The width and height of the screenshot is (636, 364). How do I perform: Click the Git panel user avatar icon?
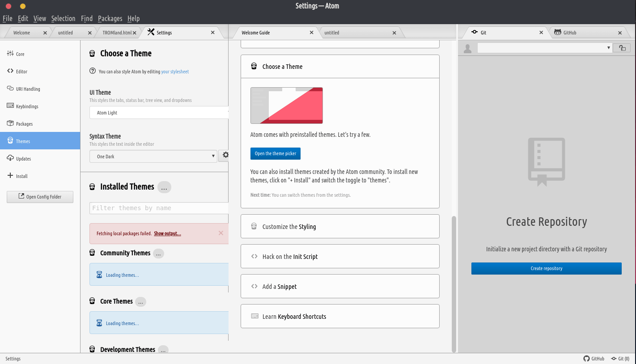click(468, 48)
